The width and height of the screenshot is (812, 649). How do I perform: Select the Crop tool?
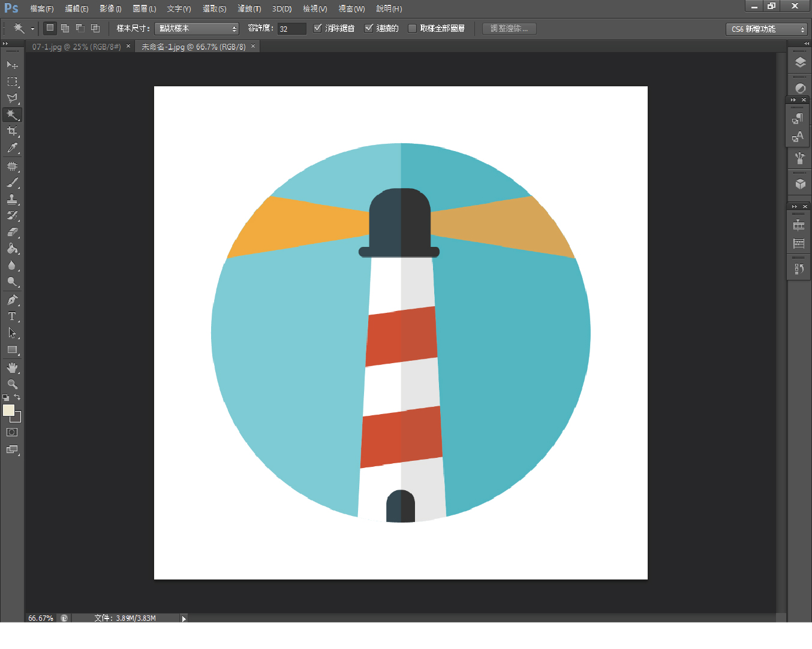coord(12,131)
